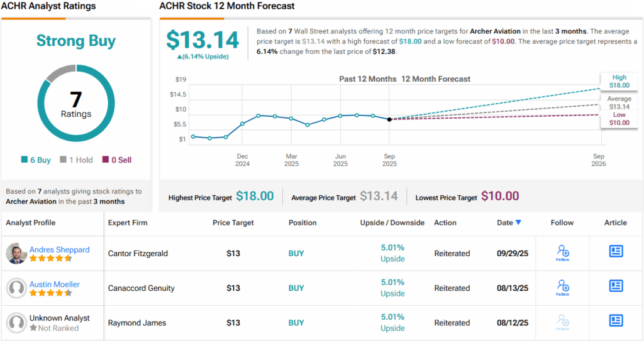
Task: Click the maroon Sell legend swatch
Action: [x=105, y=160]
